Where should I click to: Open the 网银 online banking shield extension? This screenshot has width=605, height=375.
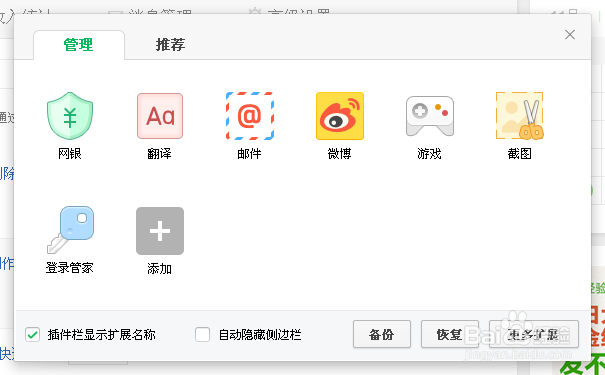coord(70,116)
